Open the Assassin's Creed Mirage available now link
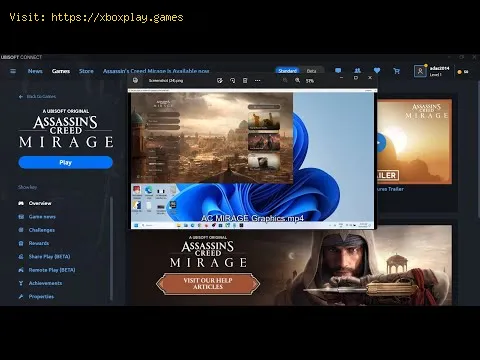 tap(156, 71)
